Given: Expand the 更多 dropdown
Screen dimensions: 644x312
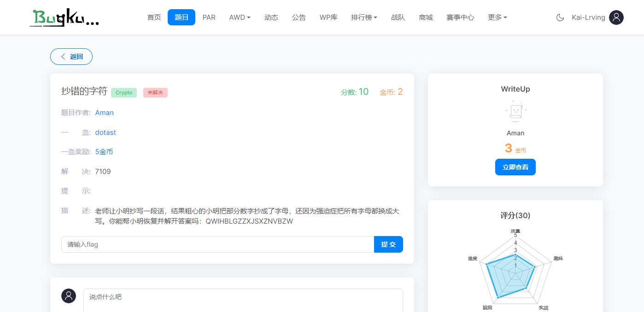Looking at the screenshot, I should [497, 17].
